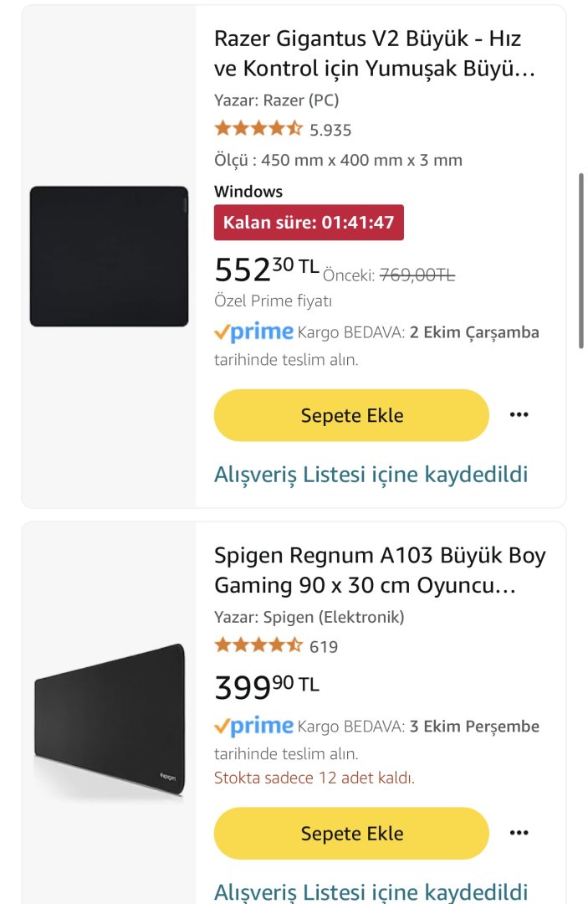
Task: Open Spigen Regnum A103 product title
Action: [379, 571]
